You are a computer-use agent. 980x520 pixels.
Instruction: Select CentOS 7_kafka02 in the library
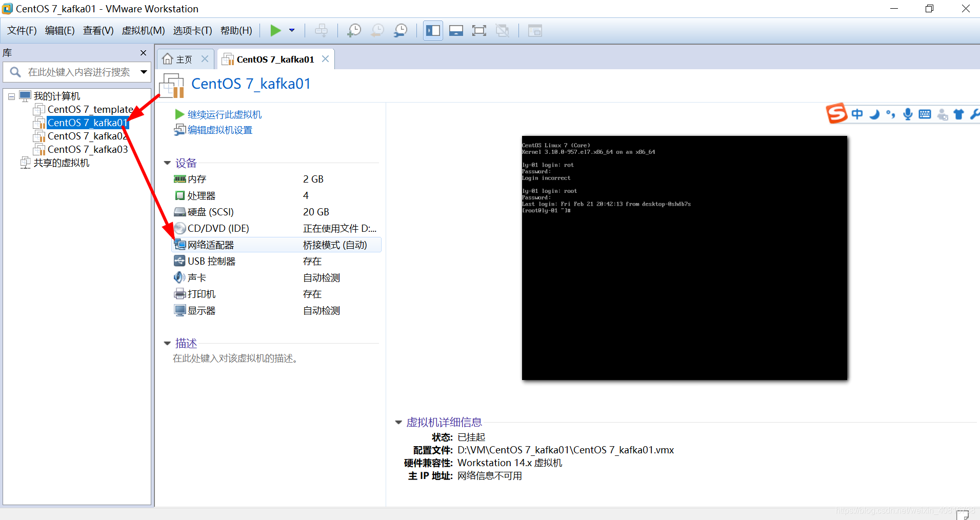(87, 136)
